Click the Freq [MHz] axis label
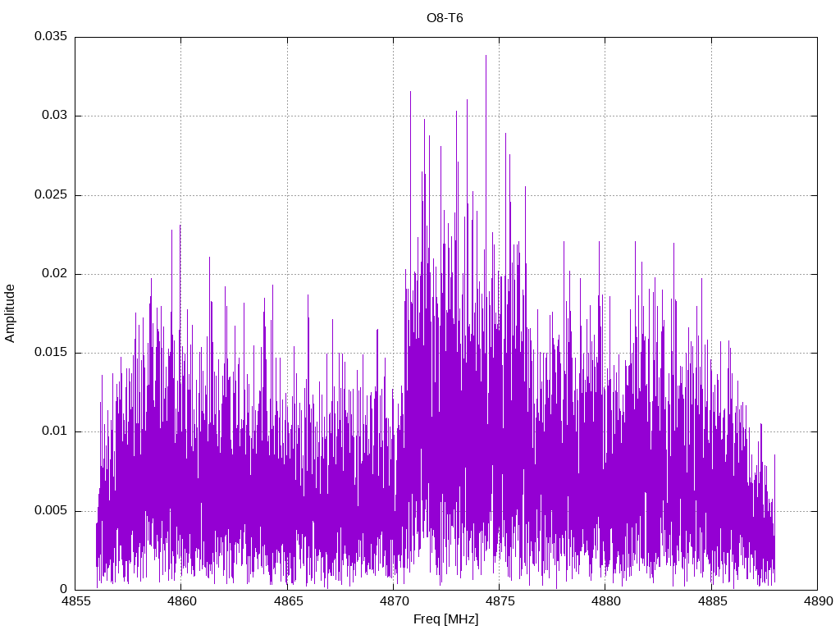840x630 pixels. [445, 619]
